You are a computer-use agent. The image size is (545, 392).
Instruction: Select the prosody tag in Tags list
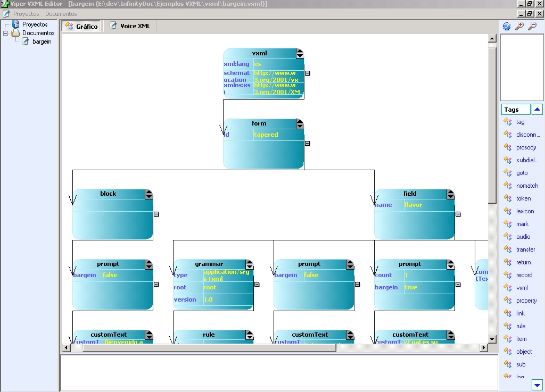click(526, 147)
